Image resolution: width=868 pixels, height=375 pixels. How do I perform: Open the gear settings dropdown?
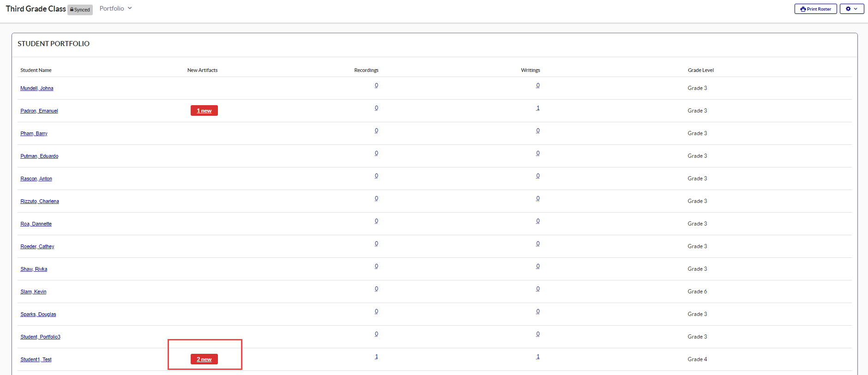[x=851, y=9]
